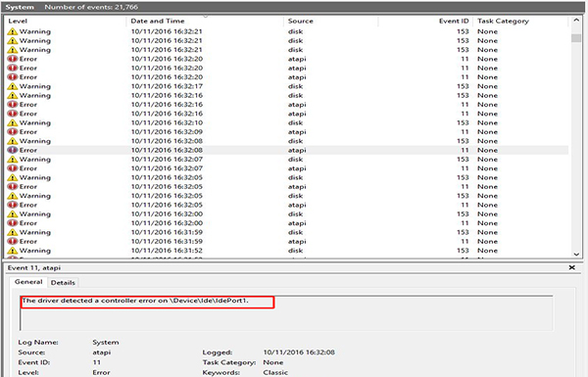Screen dimensions: 588x377
Task: Click the warning icon on the 16:31:52 disk row
Action: tap(13, 251)
